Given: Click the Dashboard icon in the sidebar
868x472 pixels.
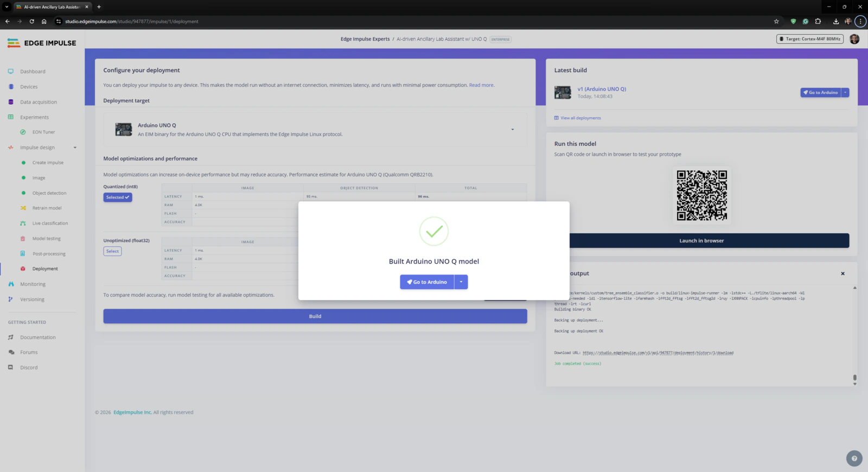Looking at the screenshot, I should [10, 71].
